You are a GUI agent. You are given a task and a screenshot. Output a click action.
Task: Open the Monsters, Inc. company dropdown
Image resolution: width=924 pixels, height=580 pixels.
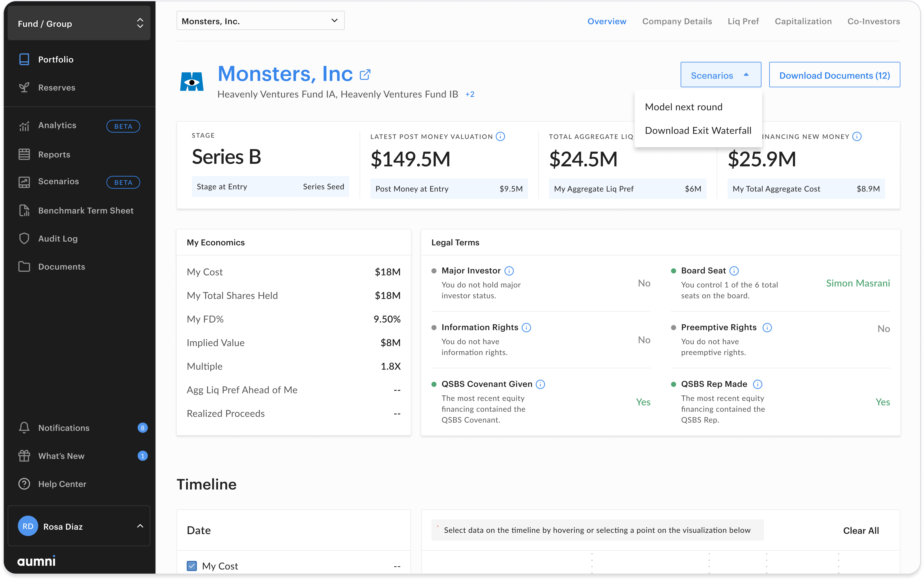(260, 21)
